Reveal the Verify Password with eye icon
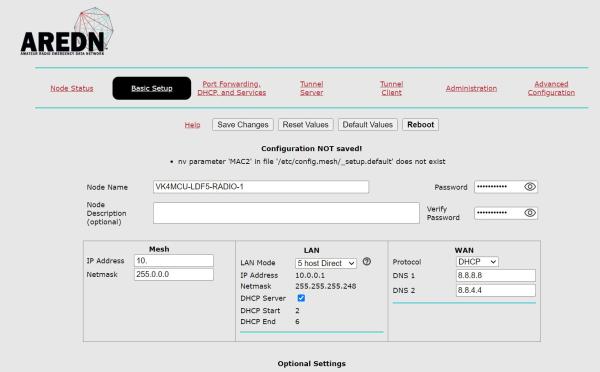This screenshot has width=600, height=372. (x=530, y=213)
